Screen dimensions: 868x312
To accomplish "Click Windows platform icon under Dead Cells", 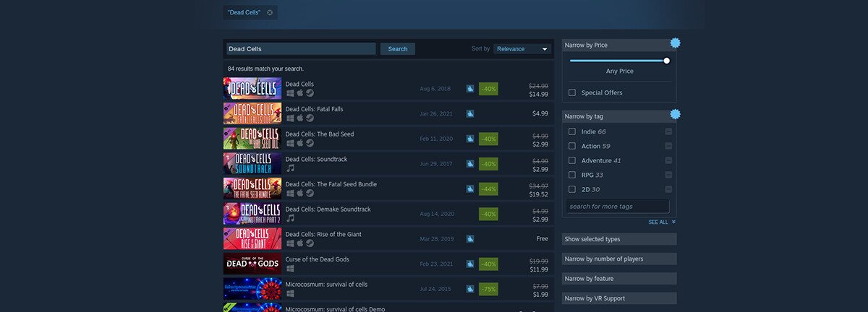I will tap(289, 93).
